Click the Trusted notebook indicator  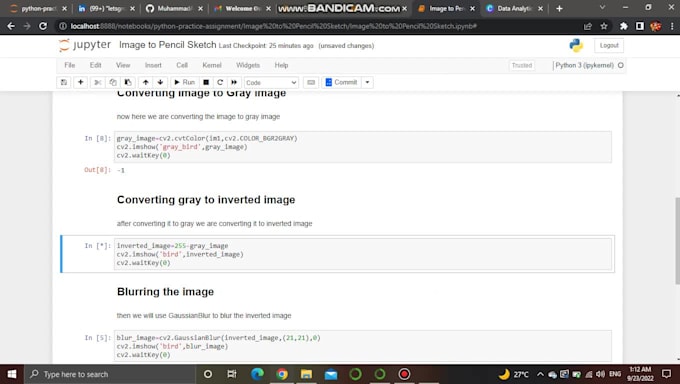point(522,65)
